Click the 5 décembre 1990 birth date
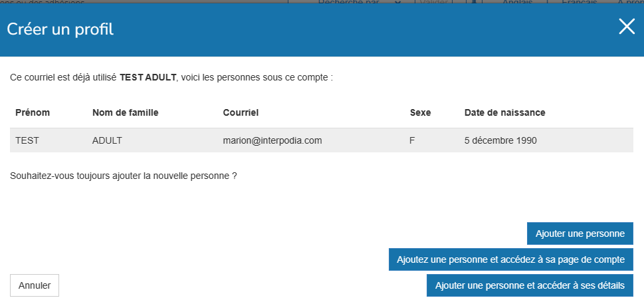Screen dimensions: 644x306 [x=500, y=140]
